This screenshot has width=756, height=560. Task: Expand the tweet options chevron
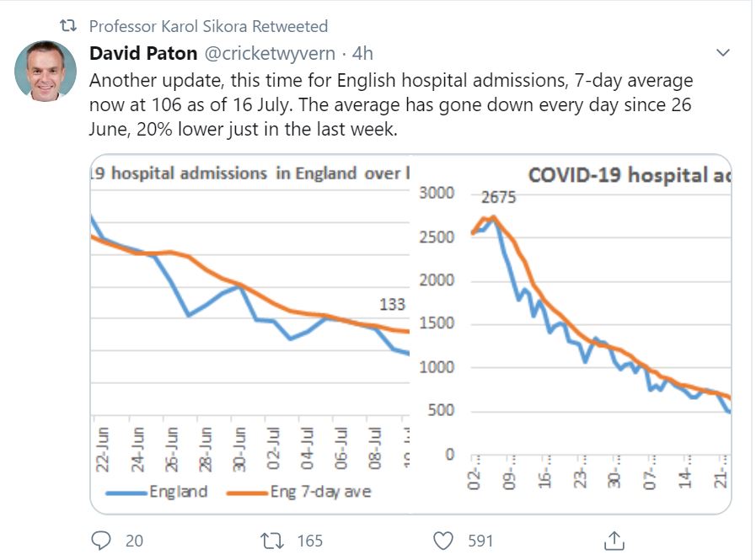click(x=722, y=53)
